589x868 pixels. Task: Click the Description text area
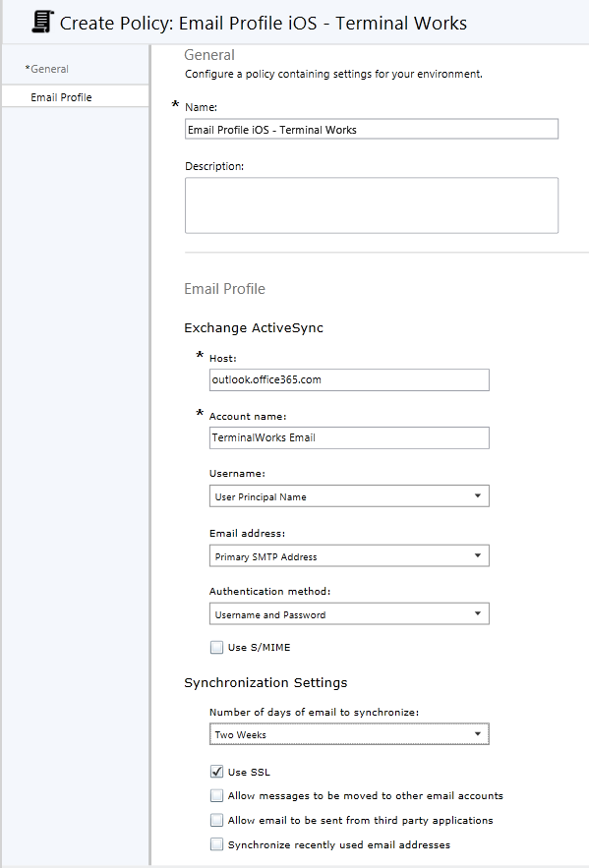(x=372, y=205)
